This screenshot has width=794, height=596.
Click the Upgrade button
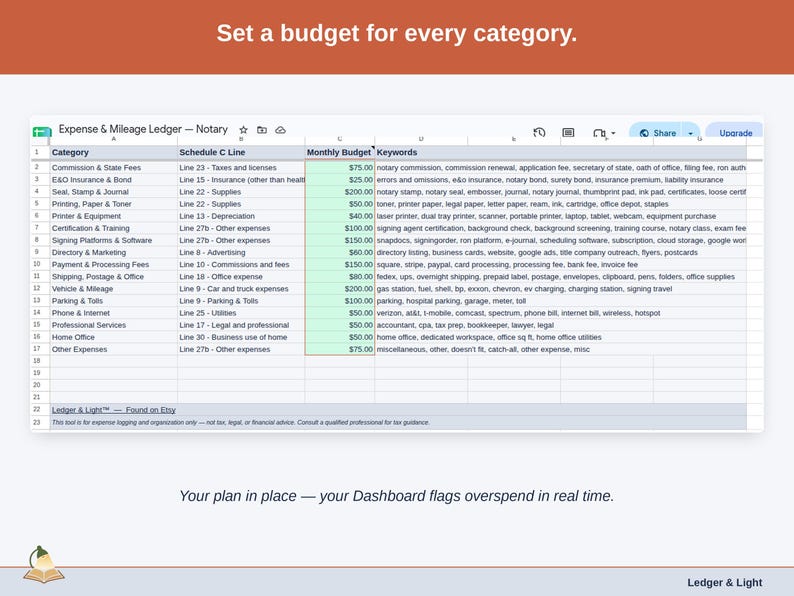point(735,133)
